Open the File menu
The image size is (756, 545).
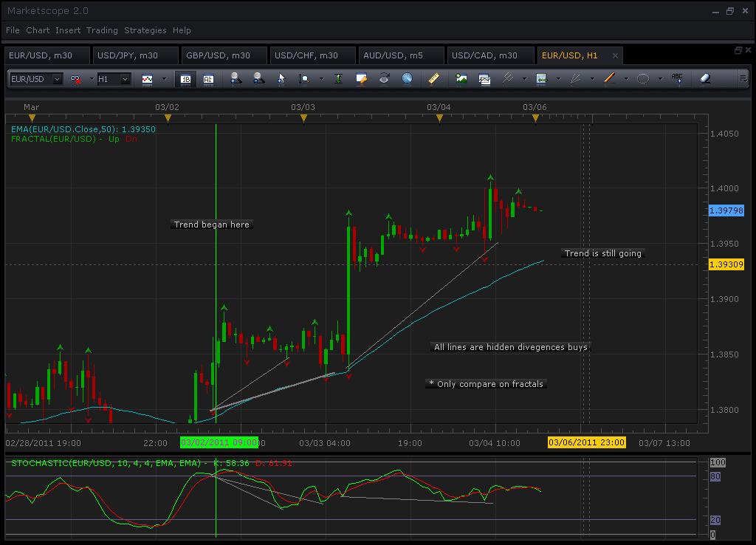tap(13, 30)
